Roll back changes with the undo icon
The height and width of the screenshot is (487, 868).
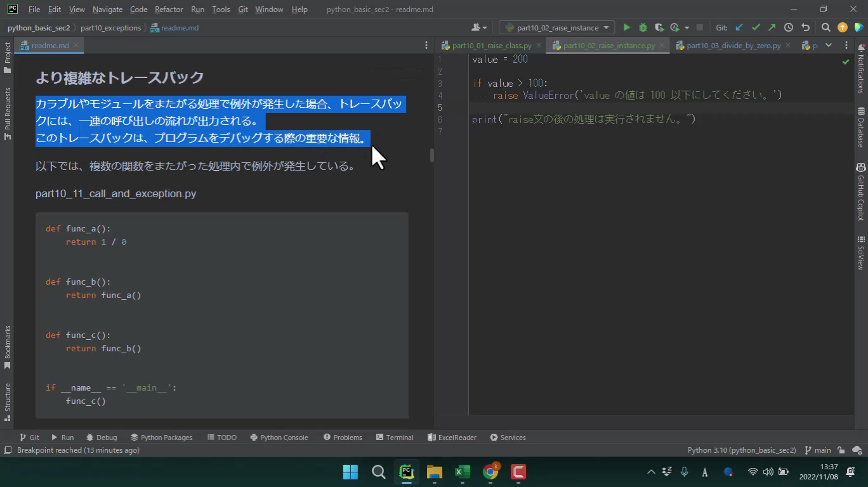[x=805, y=27]
